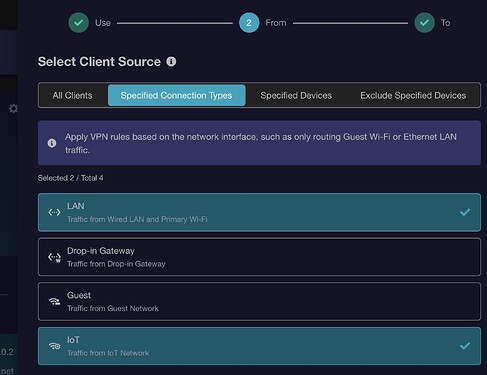Click the Guest title text
This screenshot has height=375, width=487.
click(x=79, y=295)
